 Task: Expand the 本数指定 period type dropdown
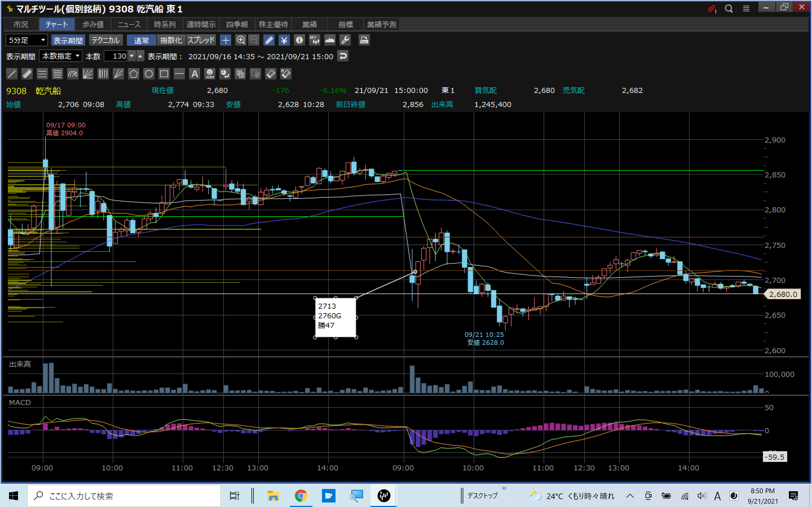pos(61,56)
